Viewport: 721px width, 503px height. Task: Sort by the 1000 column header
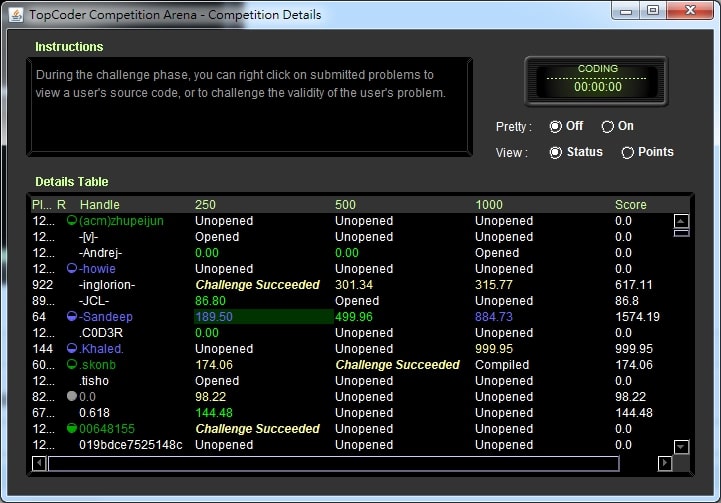click(x=489, y=205)
